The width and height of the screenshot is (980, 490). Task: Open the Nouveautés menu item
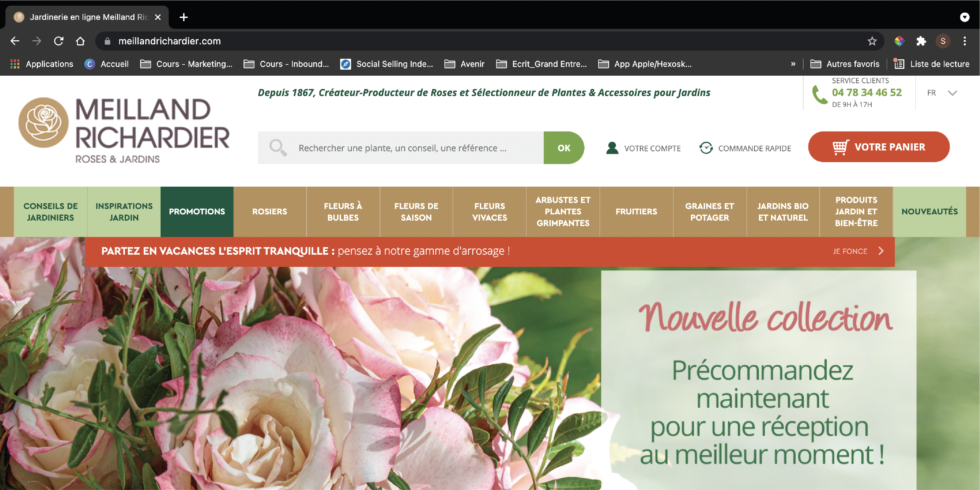(x=929, y=211)
